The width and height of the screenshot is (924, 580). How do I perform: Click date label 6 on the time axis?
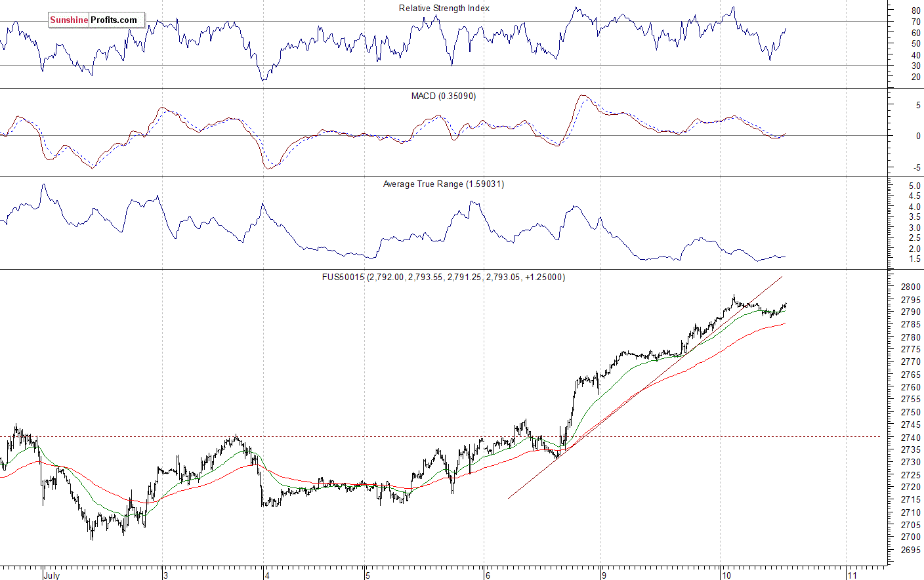pyautogui.click(x=488, y=575)
